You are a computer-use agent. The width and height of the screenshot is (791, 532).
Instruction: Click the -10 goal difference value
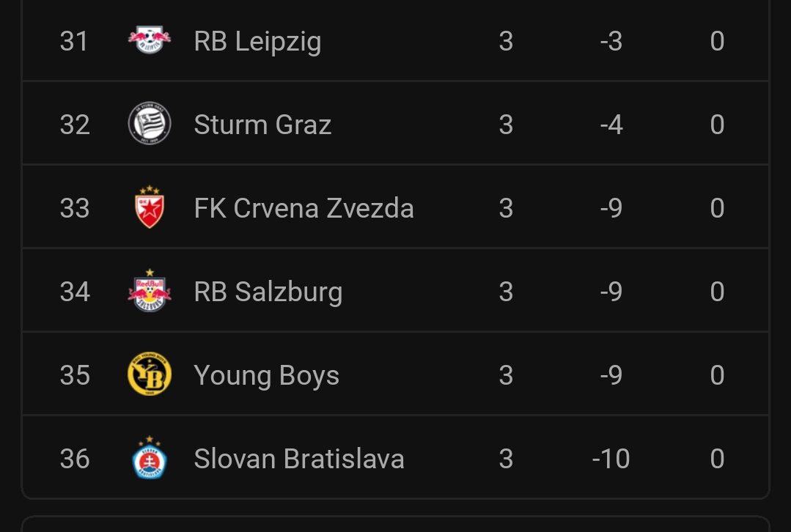point(611,459)
